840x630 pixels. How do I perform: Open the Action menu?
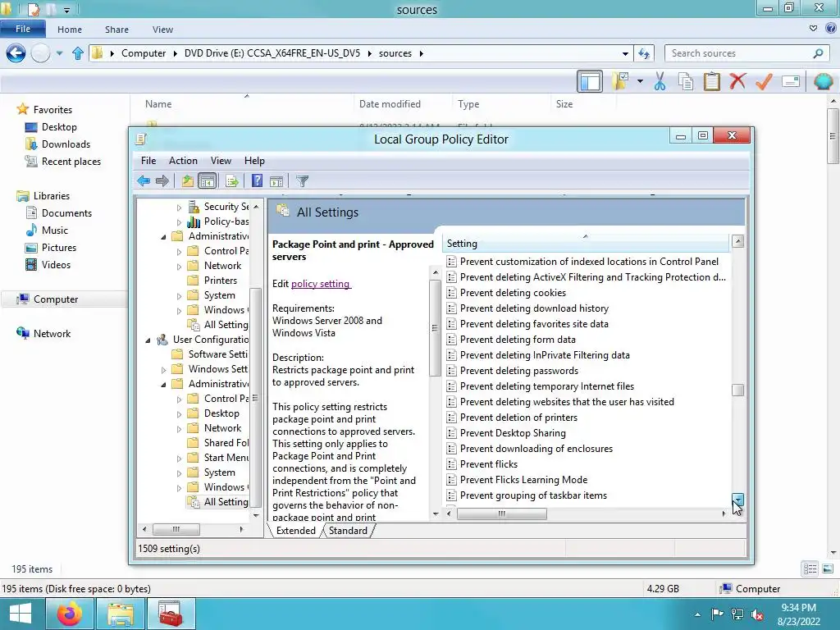[x=183, y=161]
